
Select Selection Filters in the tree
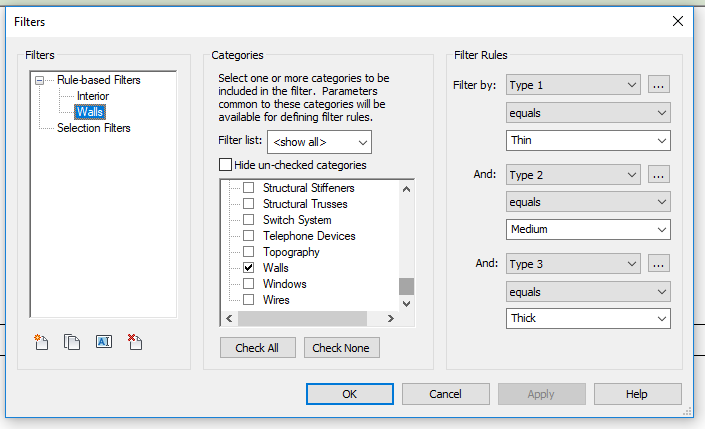coord(94,128)
